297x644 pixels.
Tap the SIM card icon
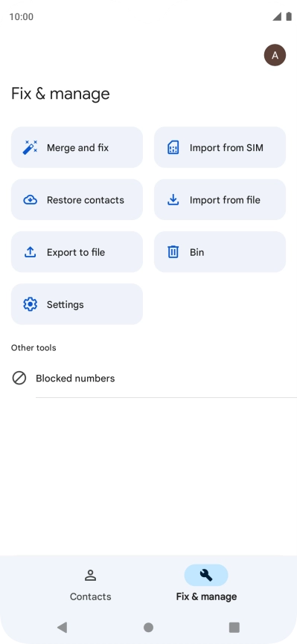(173, 147)
